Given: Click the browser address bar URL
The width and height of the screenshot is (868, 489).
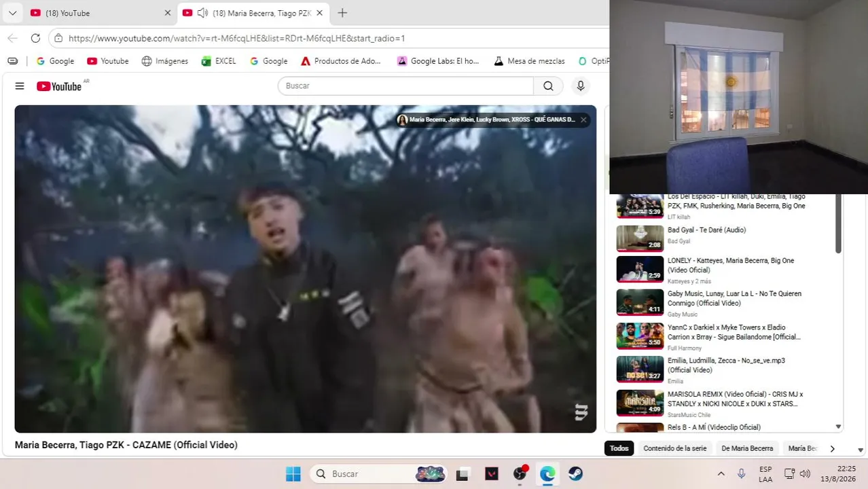Looking at the screenshot, I should tap(237, 39).
